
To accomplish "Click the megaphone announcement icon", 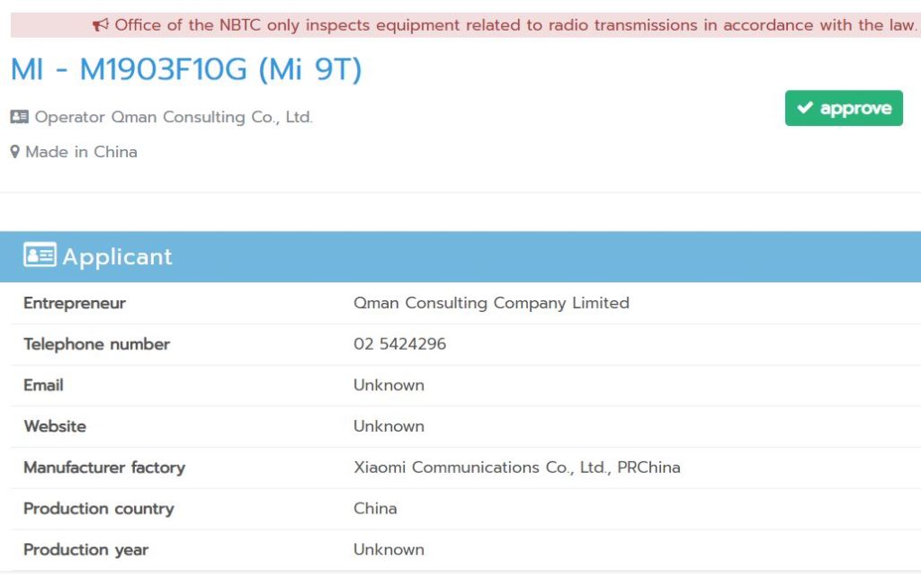I will (x=101, y=24).
